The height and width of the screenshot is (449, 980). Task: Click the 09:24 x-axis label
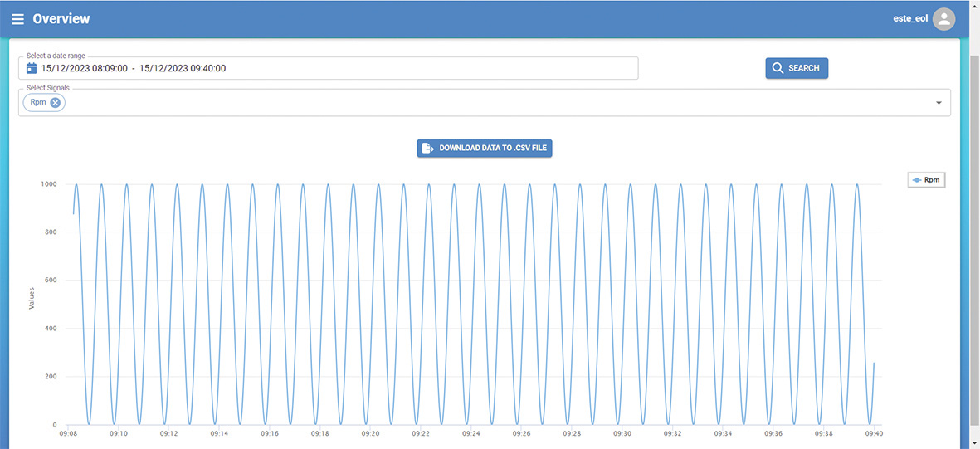(x=471, y=432)
